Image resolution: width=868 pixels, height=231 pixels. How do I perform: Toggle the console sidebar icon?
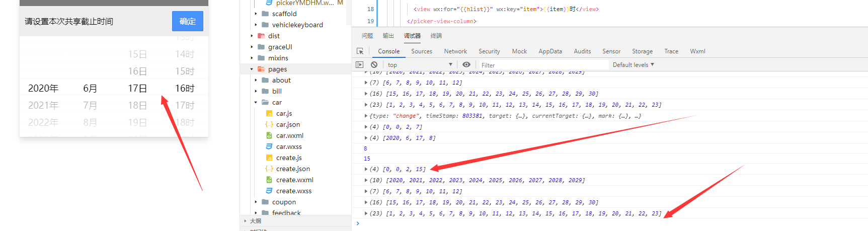pos(359,64)
